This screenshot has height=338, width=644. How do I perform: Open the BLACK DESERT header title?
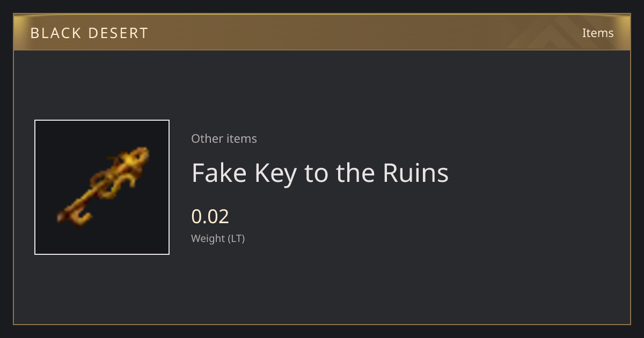89,33
